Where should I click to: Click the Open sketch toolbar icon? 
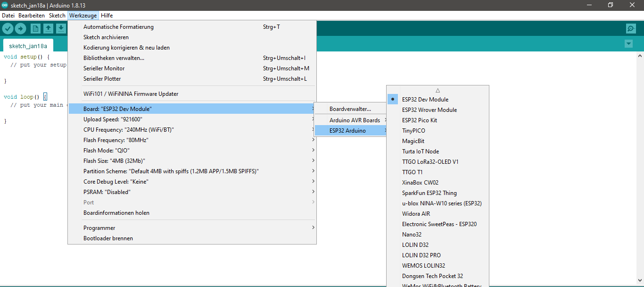click(x=48, y=28)
